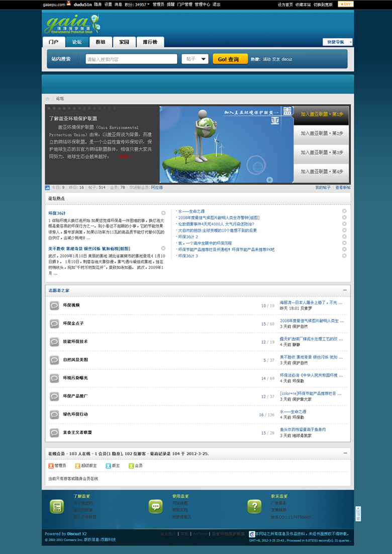Click the 管理员 legend icon in online members
This screenshot has width=392, height=554.
point(51,466)
